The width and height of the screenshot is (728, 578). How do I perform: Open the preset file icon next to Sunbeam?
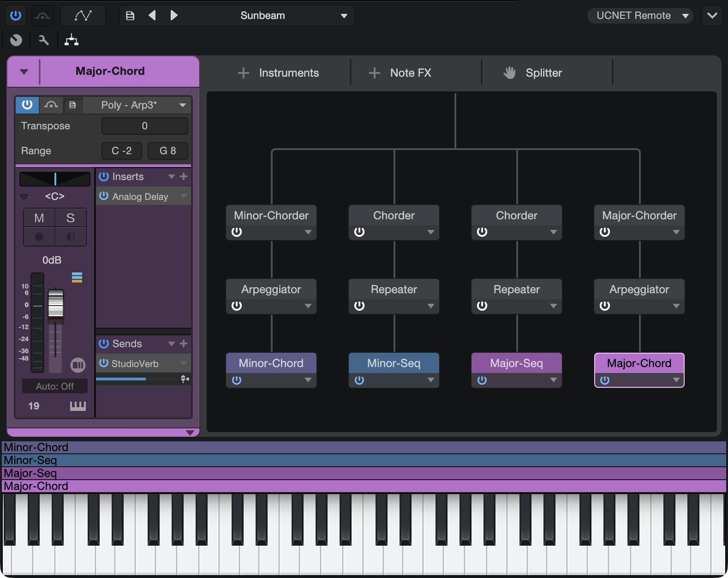point(130,16)
